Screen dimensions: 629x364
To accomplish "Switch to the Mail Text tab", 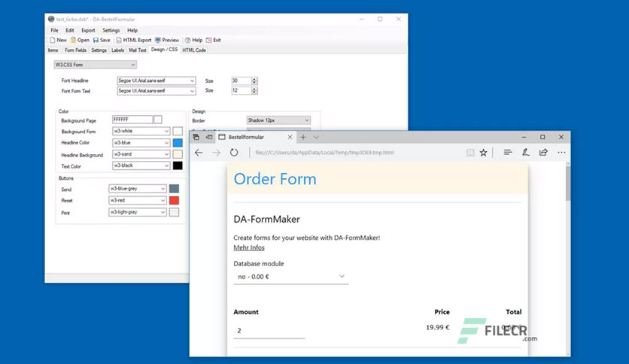I will click(x=137, y=50).
